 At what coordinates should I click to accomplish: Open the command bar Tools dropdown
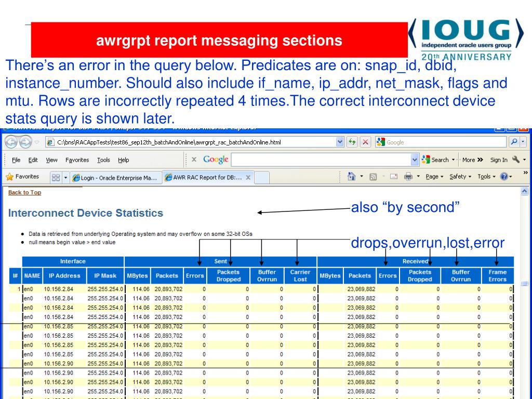(486, 177)
